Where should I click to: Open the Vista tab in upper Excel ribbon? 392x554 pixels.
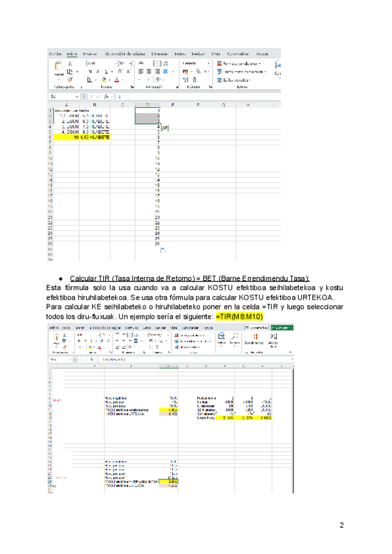click(x=216, y=54)
